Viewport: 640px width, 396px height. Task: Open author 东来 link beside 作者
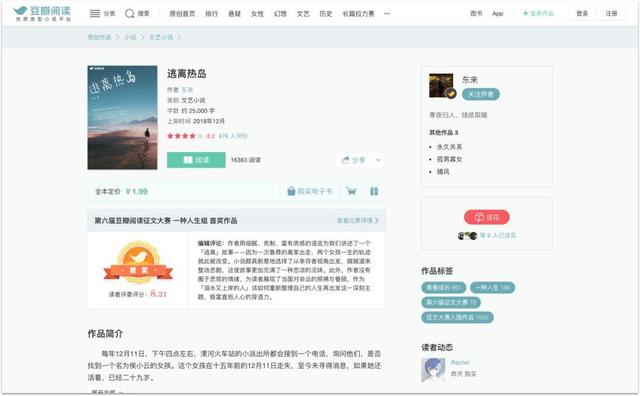[x=187, y=90]
